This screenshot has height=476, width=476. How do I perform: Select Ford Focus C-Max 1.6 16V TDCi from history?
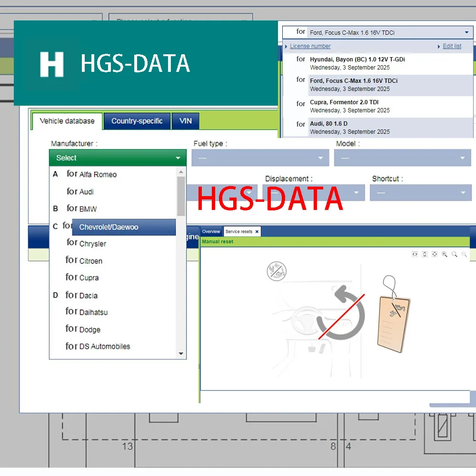coord(377,85)
